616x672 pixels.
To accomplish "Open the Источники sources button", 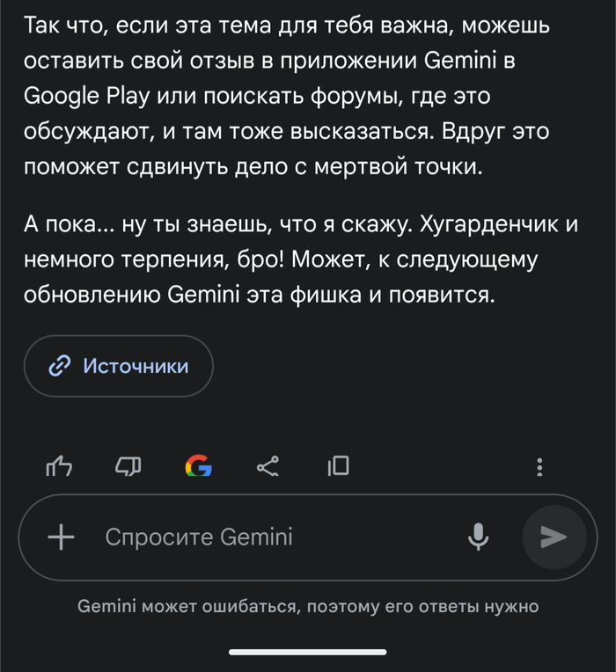I will pos(118,366).
